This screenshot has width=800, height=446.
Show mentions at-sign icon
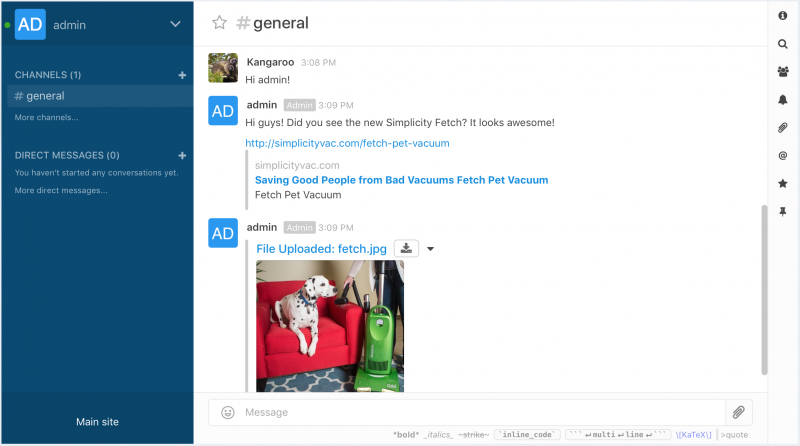click(783, 156)
